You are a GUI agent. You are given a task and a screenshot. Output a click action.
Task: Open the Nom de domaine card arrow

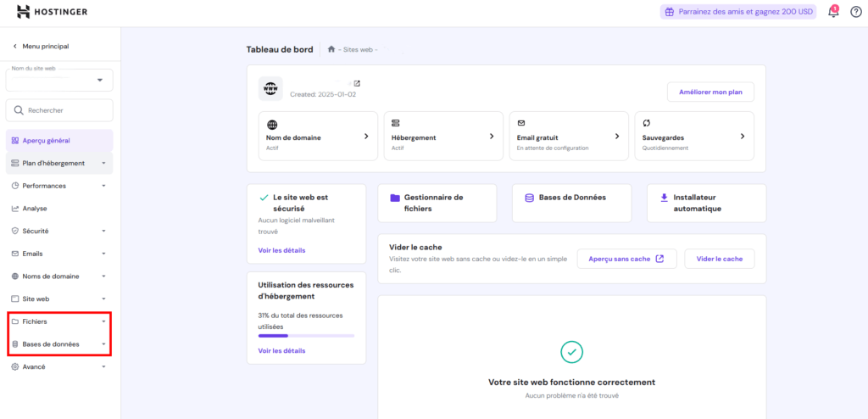366,137
